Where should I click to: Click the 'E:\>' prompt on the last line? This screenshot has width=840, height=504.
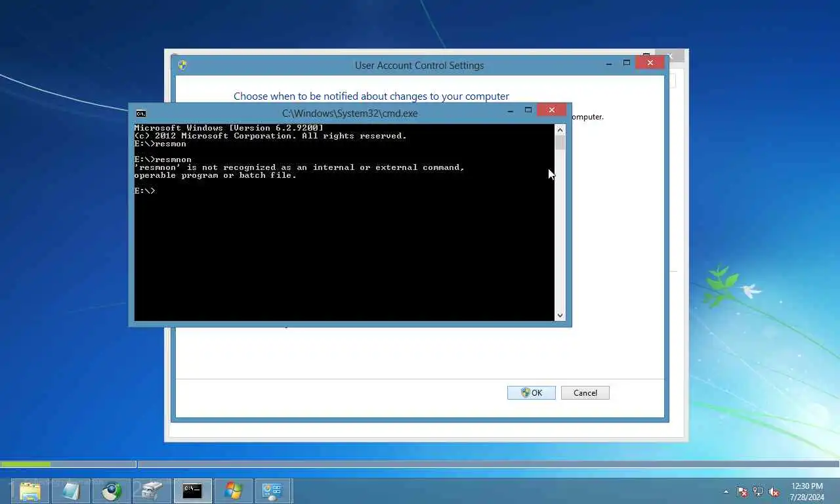pyautogui.click(x=144, y=191)
